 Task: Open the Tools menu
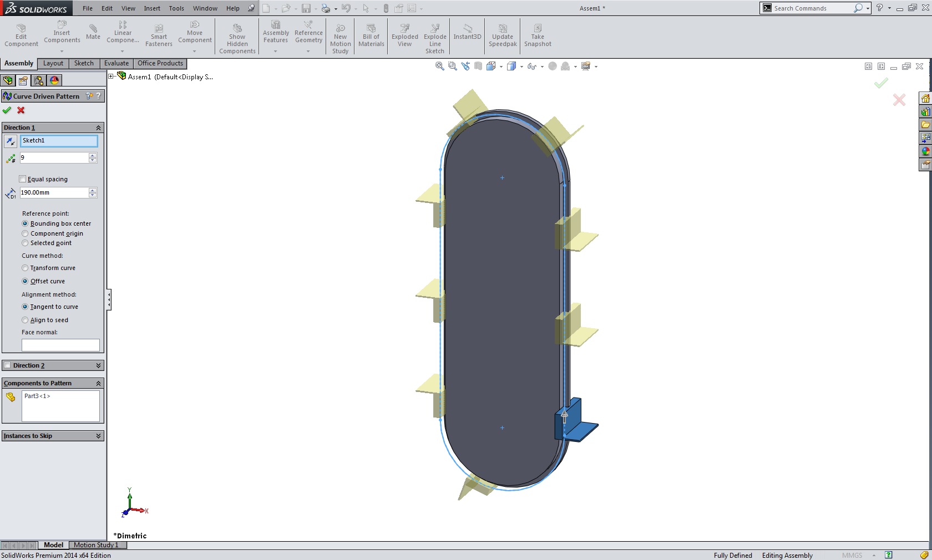click(176, 8)
